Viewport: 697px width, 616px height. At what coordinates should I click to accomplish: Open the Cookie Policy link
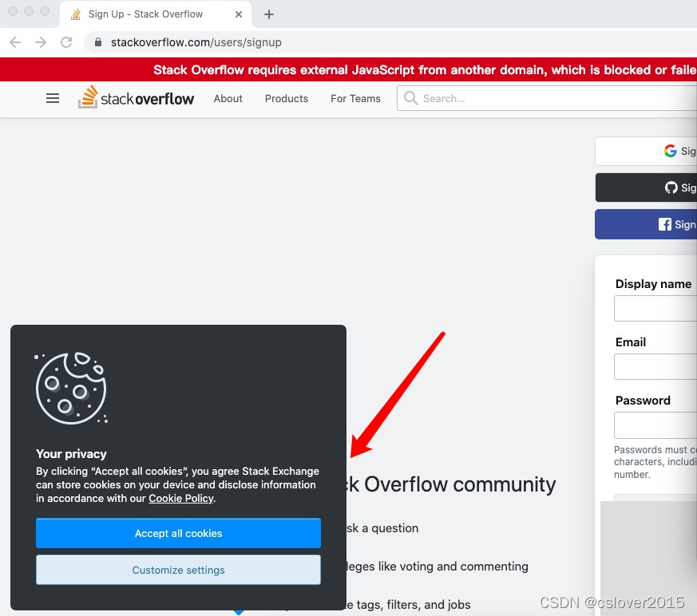(181, 499)
